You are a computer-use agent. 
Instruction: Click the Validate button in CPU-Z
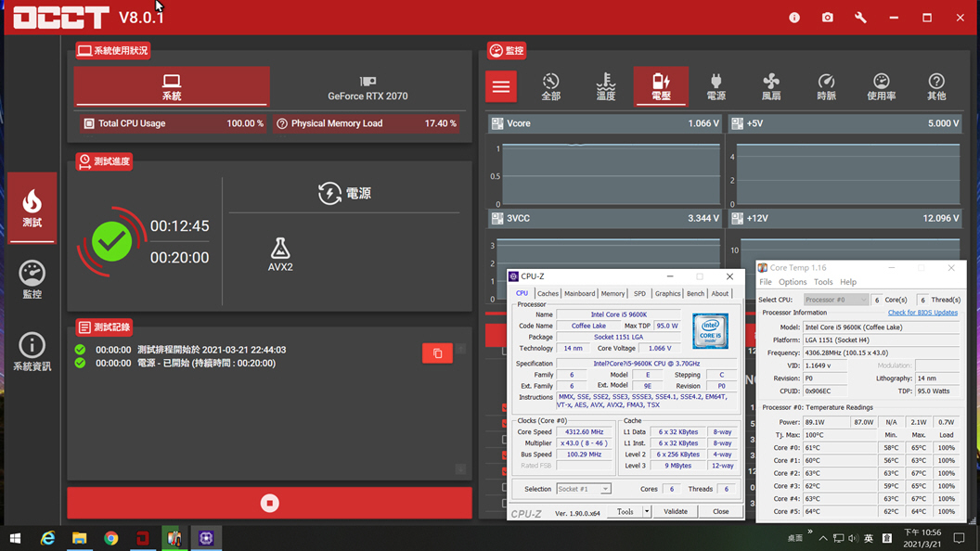coord(675,512)
